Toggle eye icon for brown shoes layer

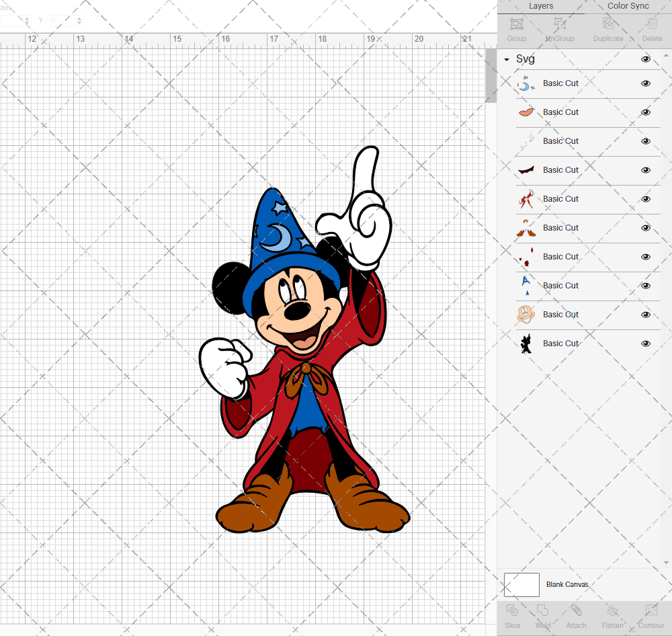[x=645, y=228]
